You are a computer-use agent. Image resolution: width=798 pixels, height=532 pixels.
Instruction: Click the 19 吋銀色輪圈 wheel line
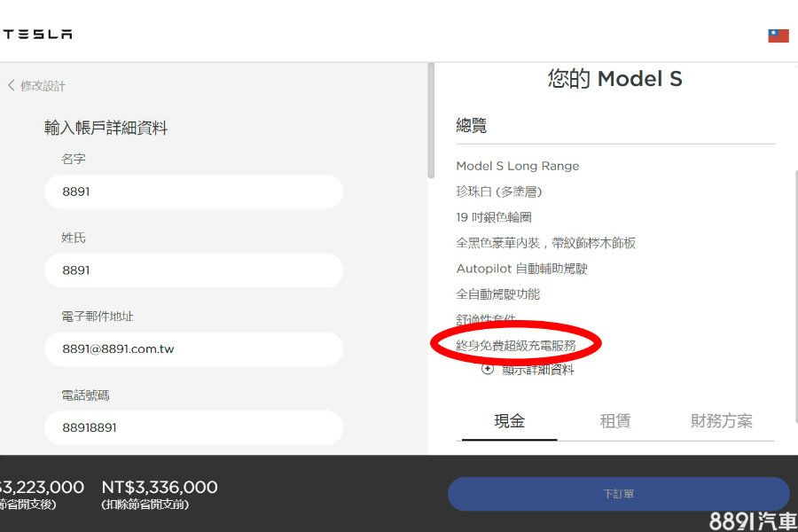click(x=494, y=217)
